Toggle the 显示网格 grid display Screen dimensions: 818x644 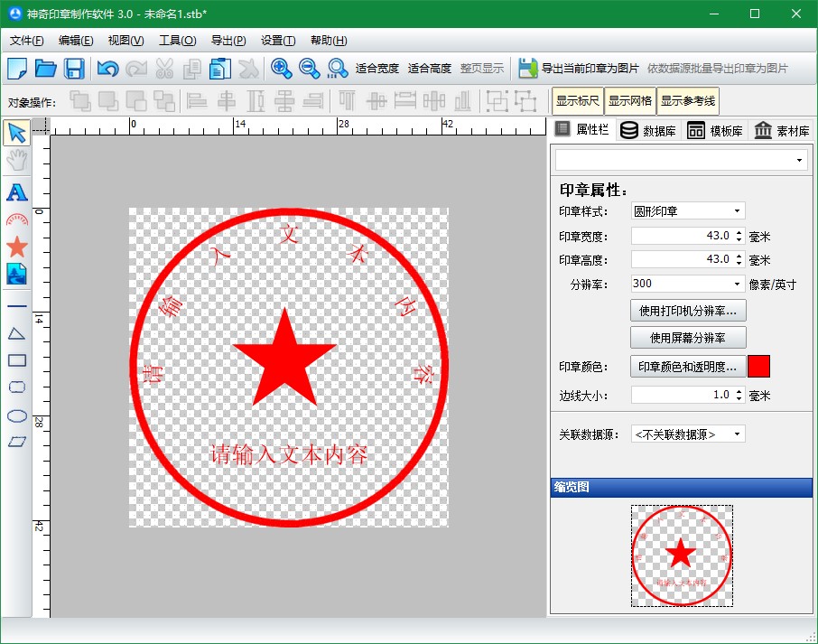click(629, 101)
